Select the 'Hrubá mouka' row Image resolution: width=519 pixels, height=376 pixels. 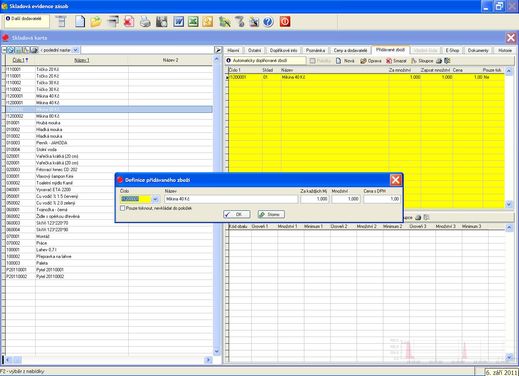109,123
